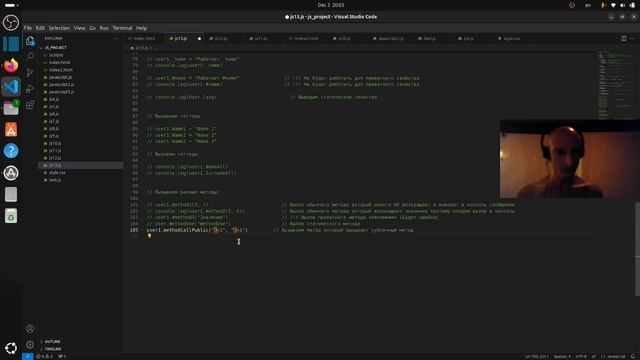Open the Help menu

click(x=141, y=28)
